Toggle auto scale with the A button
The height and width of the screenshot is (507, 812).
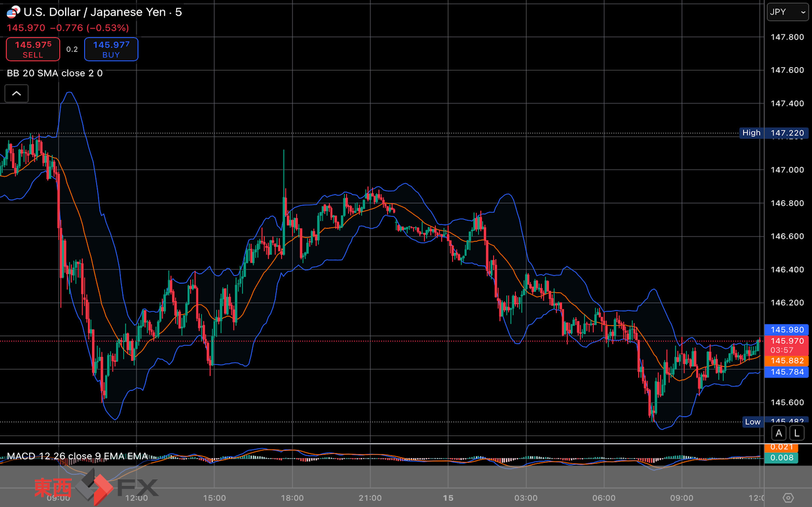(x=778, y=433)
